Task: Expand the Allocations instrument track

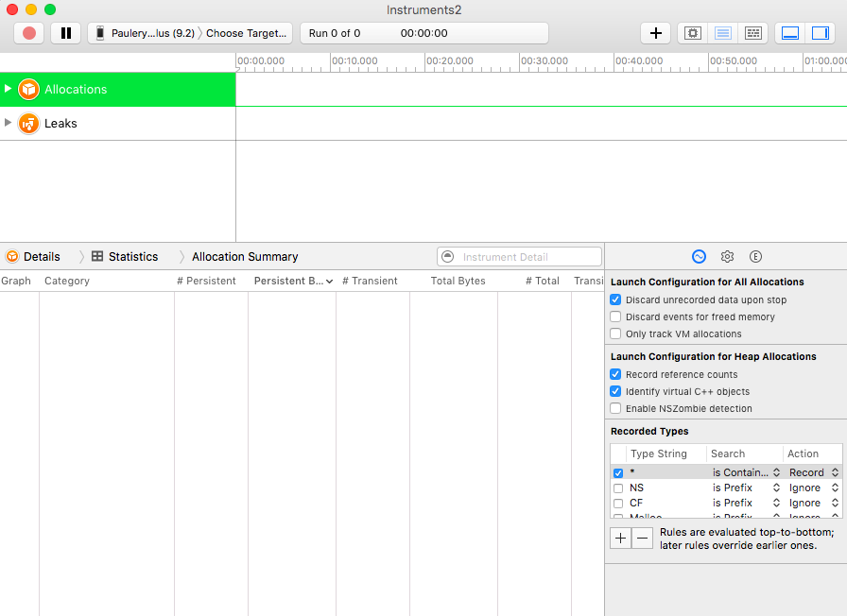Action: coord(8,89)
